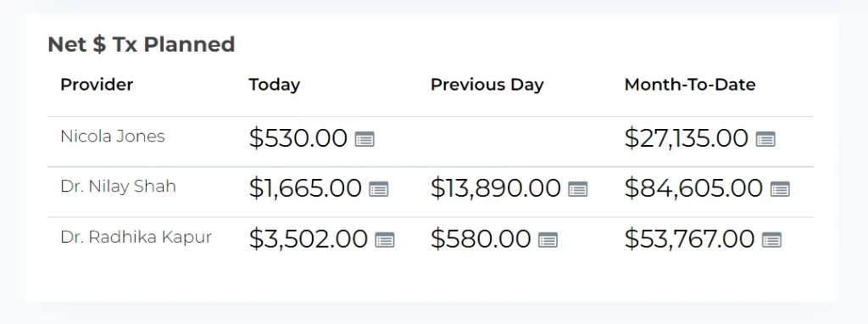
Task: Click the Net $ Tx Planned title
Action: [142, 44]
